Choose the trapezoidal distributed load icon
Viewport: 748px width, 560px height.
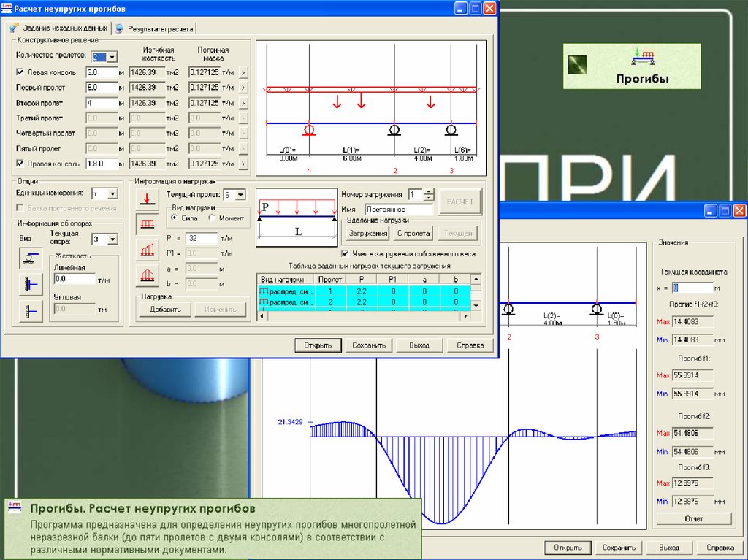(147, 250)
